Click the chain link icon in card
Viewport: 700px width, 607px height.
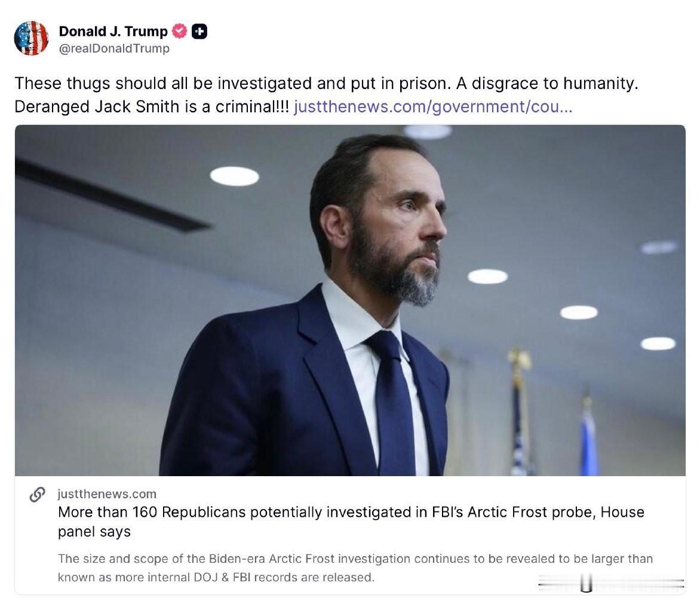[38, 495]
